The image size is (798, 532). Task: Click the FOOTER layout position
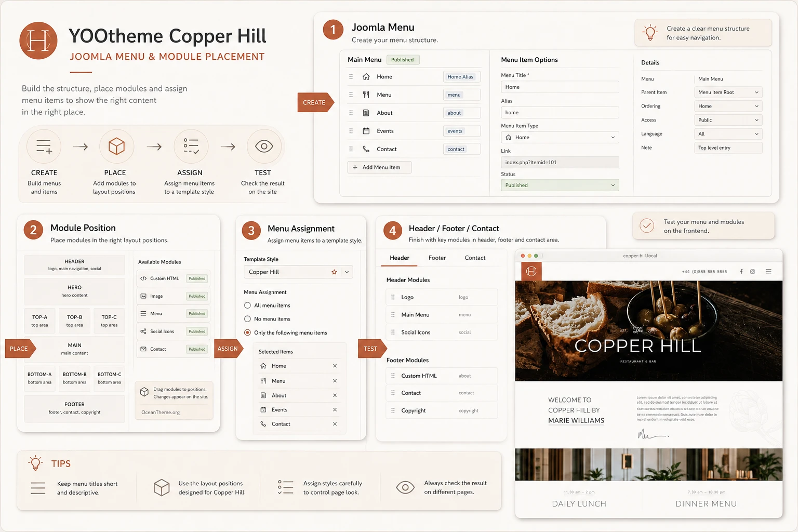74,408
